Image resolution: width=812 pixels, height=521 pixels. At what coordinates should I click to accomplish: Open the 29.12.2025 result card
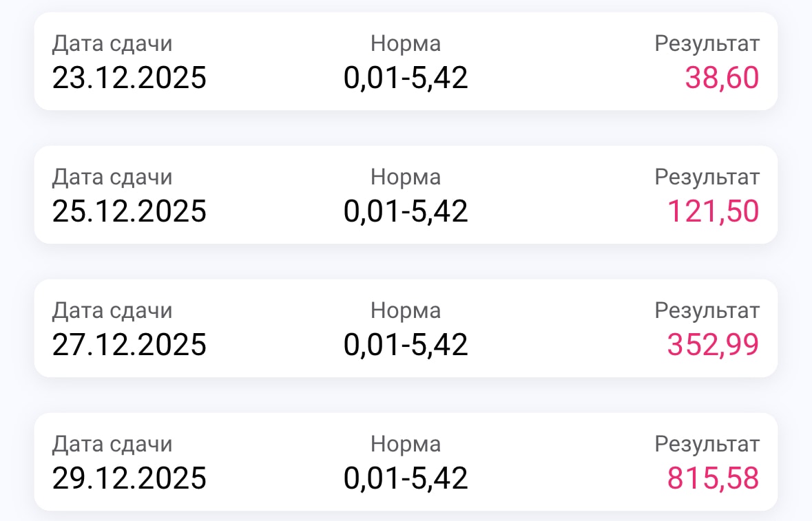(406, 462)
